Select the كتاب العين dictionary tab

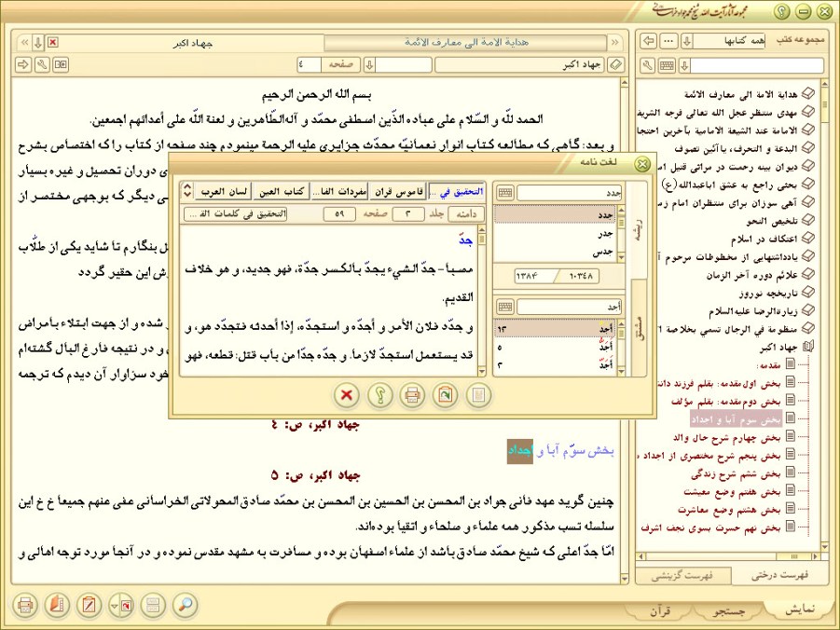pyautogui.click(x=282, y=191)
